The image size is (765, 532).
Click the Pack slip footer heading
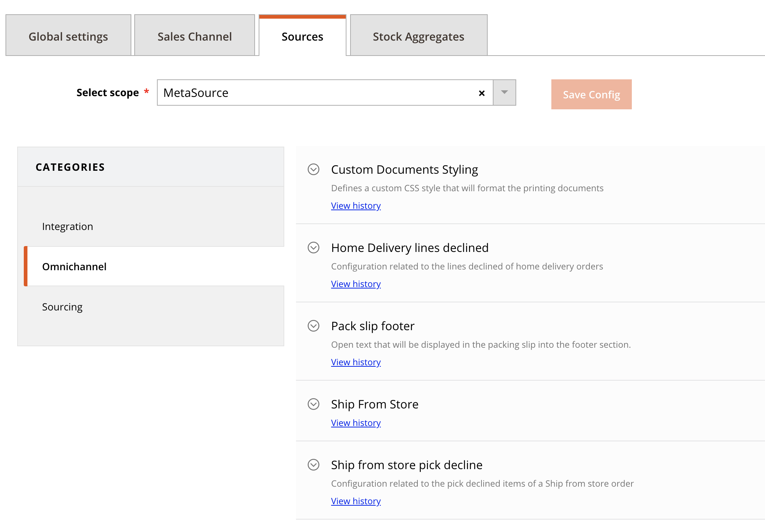373,326
